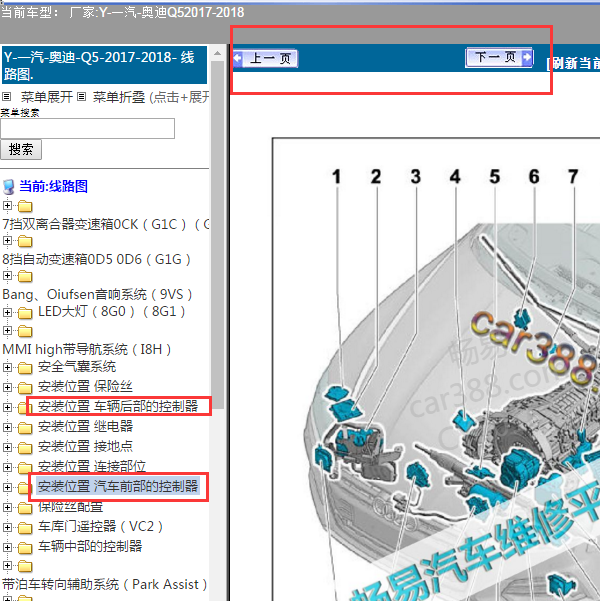Click folder icon beside LED大灯
600x601 pixels.
[25, 313]
